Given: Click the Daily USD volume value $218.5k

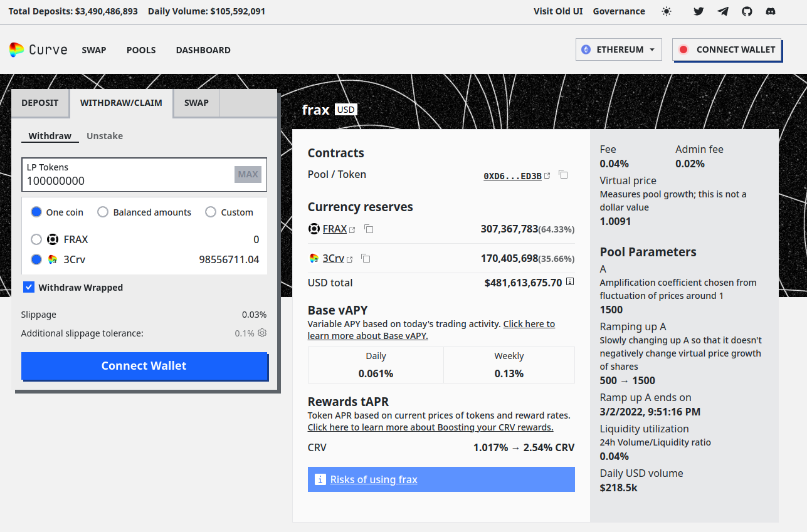Looking at the screenshot, I should 619,488.
